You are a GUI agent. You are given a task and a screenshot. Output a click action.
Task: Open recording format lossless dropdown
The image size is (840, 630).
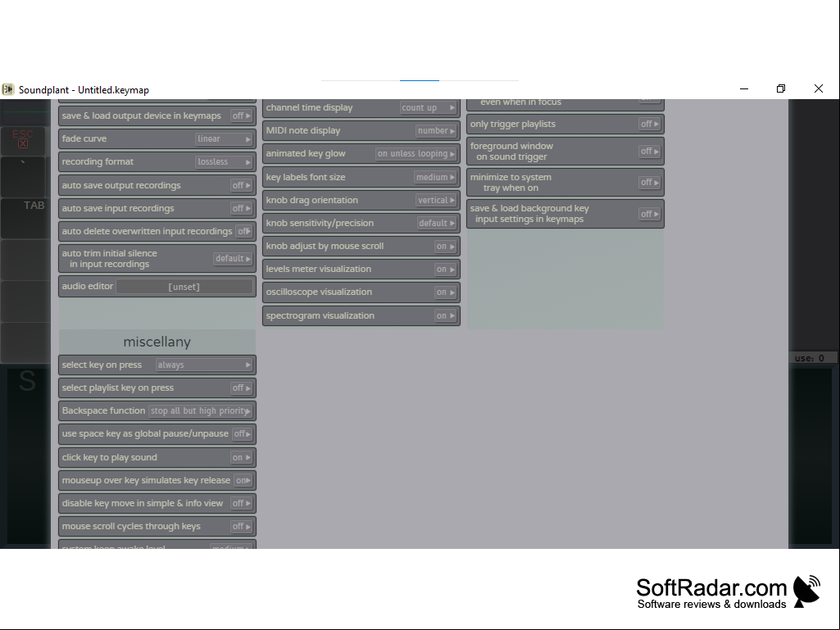(x=224, y=161)
